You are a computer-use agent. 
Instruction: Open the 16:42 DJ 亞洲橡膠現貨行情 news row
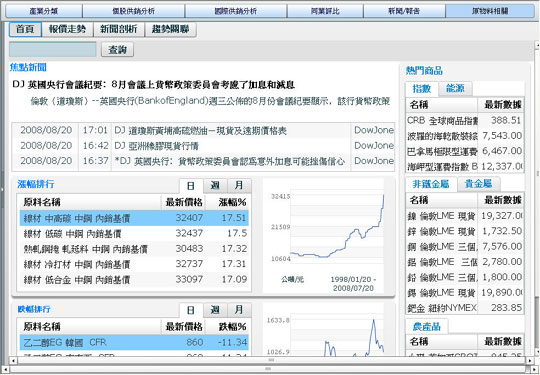coord(203,146)
